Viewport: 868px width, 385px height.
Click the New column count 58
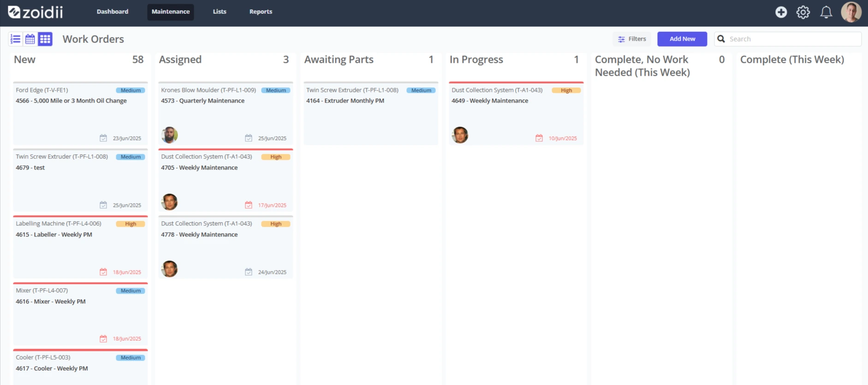(138, 60)
